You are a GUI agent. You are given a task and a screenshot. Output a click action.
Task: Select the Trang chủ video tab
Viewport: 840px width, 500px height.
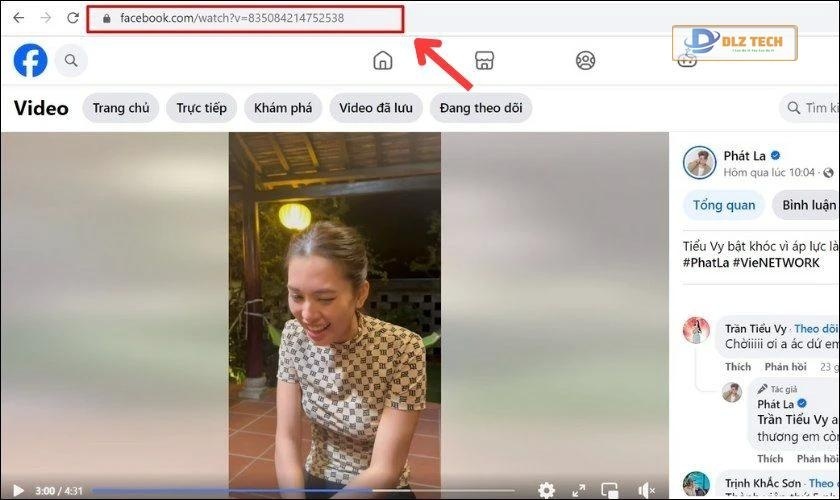(x=121, y=108)
